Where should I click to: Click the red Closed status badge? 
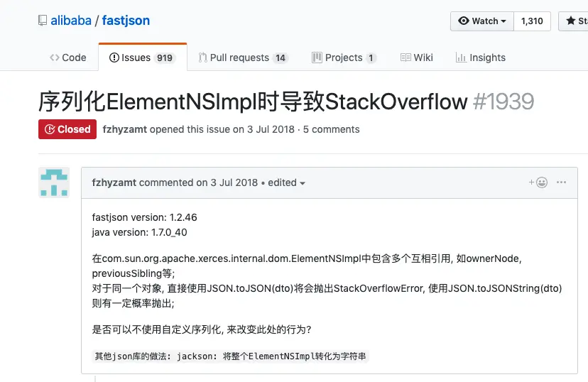(67, 129)
